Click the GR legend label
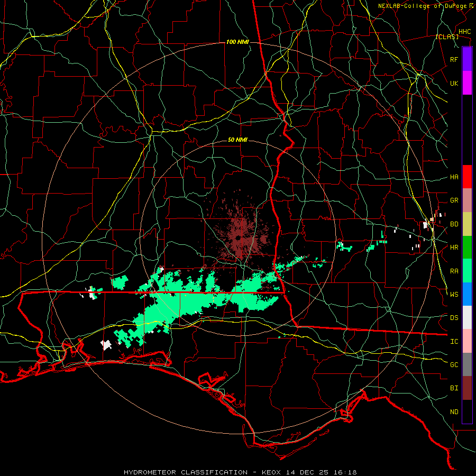Image resolution: width=476 pixels, height=476 pixels. point(454,200)
